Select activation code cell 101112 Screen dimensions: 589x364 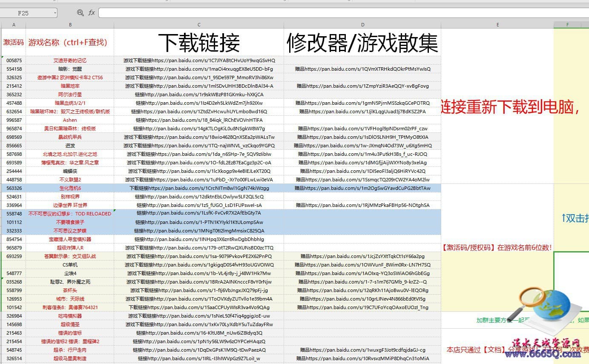pyautogui.click(x=14, y=222)
